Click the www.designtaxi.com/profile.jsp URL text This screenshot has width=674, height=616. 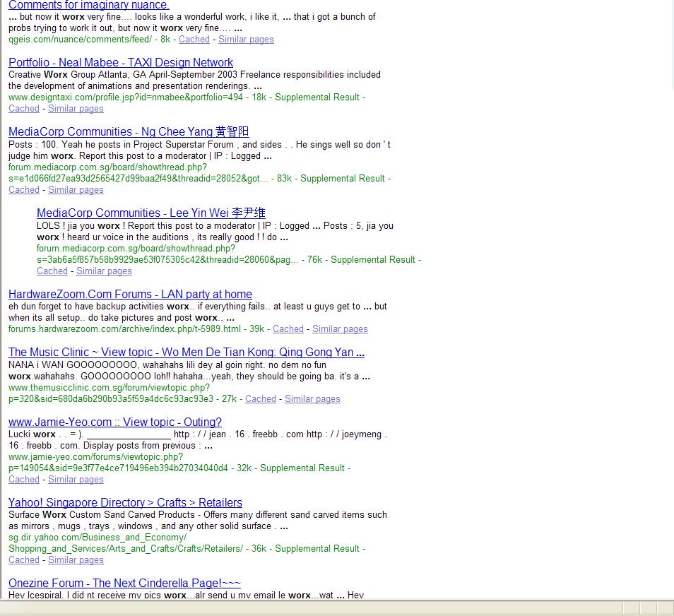(126, 97)
